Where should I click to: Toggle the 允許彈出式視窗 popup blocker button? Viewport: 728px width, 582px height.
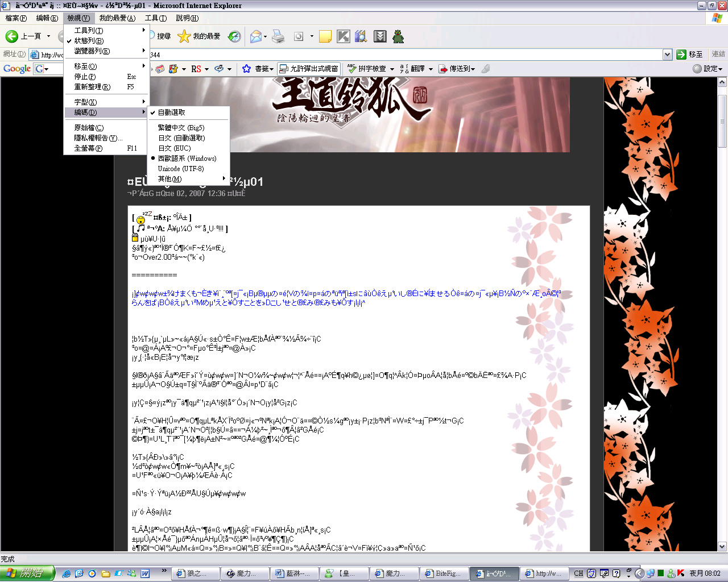[x=309, y=69]
